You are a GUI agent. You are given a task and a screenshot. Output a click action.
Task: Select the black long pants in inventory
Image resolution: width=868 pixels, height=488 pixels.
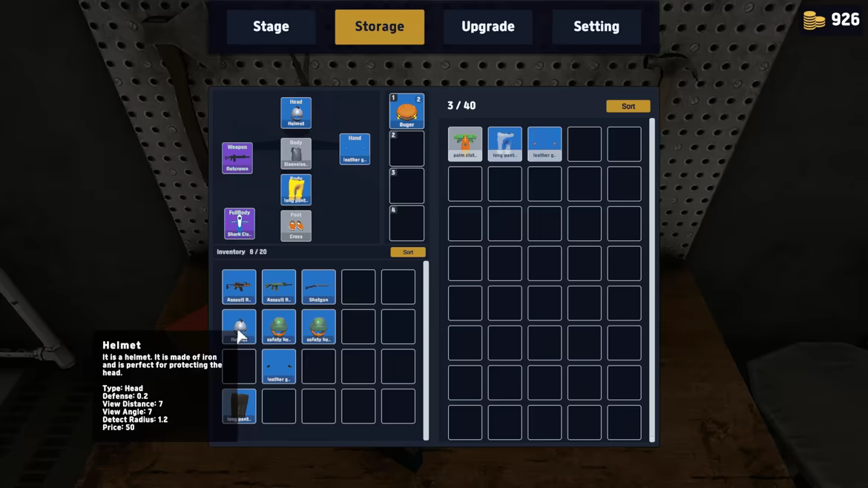[x=239, y=406]
